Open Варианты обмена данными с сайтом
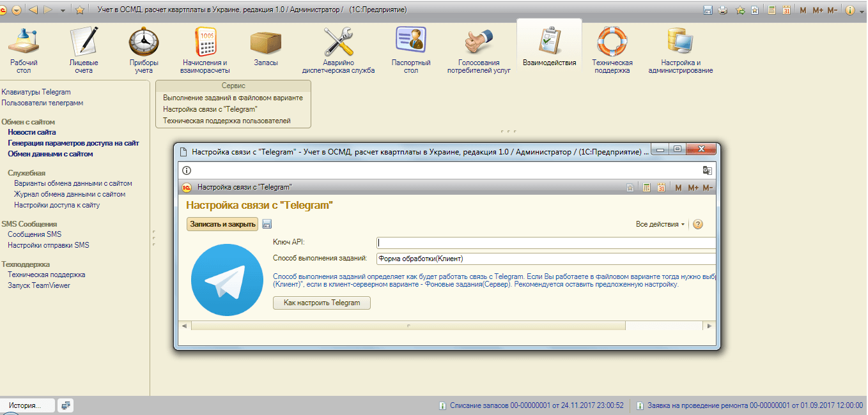 [73, 183]
